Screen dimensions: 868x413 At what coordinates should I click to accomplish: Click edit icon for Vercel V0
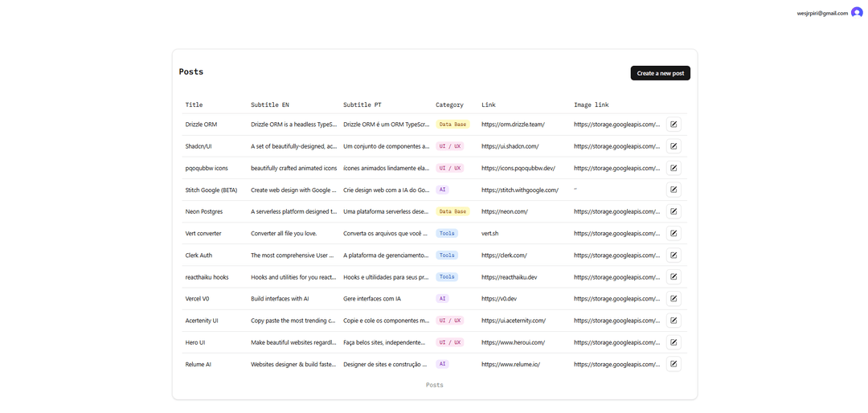[674, 298]
